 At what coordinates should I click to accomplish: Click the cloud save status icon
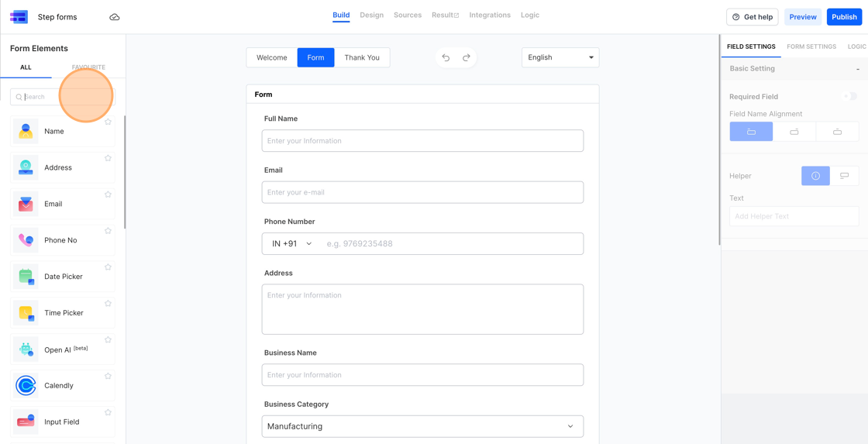click(x=115, y=17)
